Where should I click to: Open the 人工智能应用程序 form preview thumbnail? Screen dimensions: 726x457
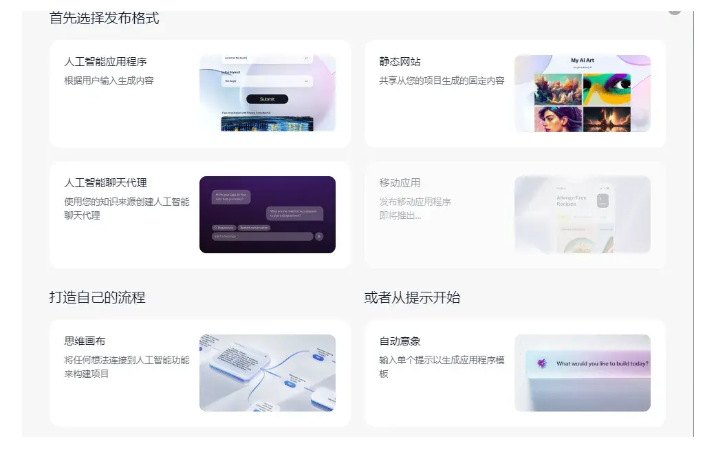tap(267, 93)
